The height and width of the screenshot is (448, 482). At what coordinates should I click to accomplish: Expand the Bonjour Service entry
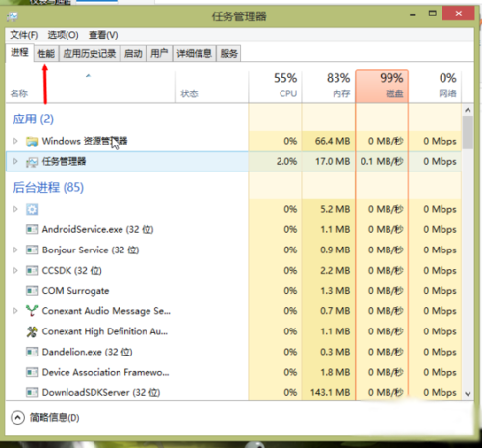pyautogui.click(x=15, y=250)
